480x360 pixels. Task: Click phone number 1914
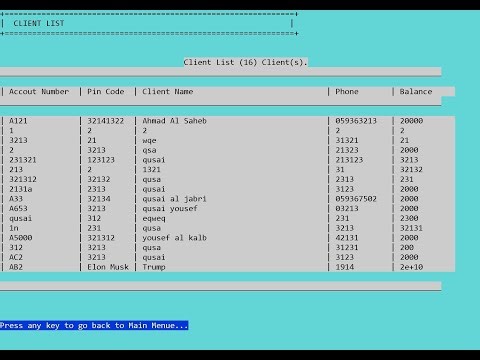pos(345,267)
